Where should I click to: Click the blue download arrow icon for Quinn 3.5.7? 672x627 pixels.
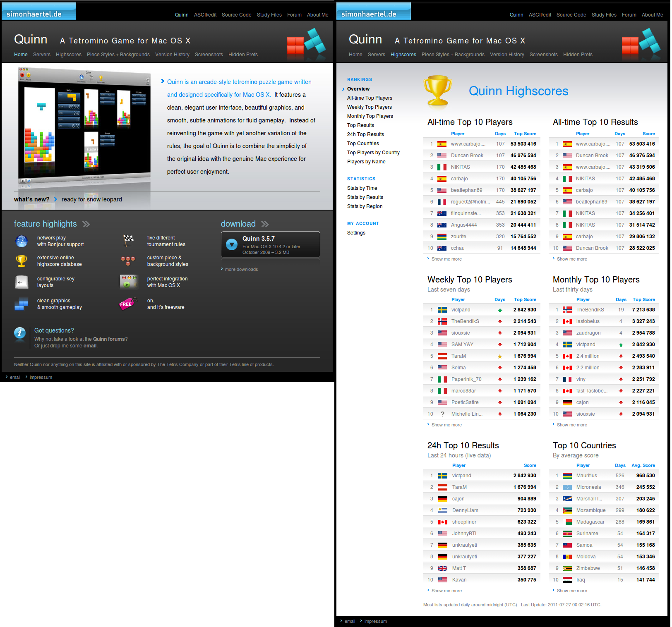[x=232, y=244]
